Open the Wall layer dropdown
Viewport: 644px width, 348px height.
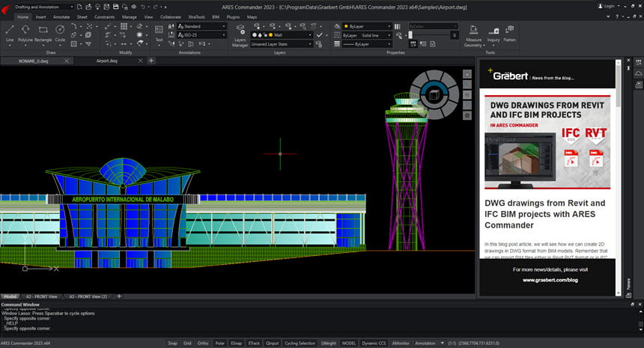click(x=282, y=35)
